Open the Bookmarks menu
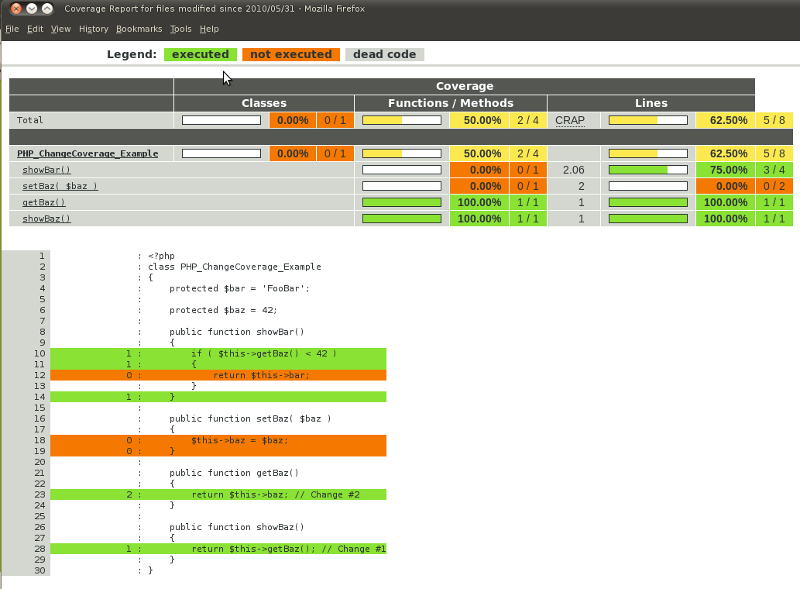The width and height of the screenshot is (800, 600). [139, 29]
